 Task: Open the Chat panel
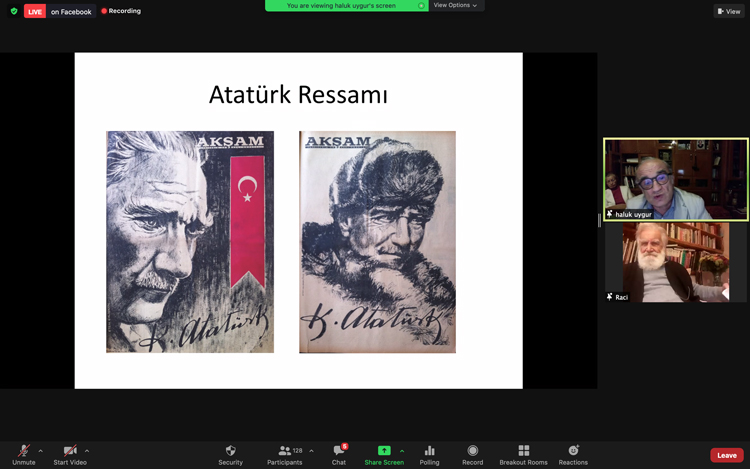(x=339, y=455)
